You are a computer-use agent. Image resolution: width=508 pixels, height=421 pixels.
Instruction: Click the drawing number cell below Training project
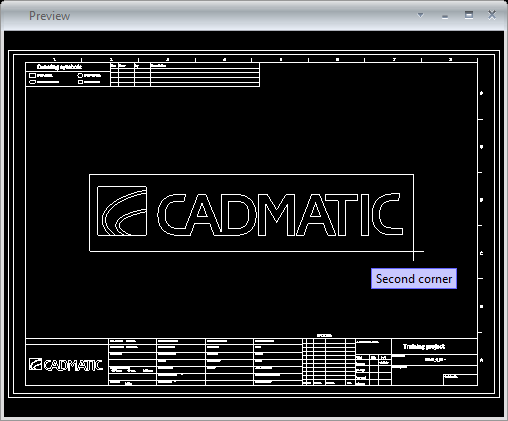point(435,360)
